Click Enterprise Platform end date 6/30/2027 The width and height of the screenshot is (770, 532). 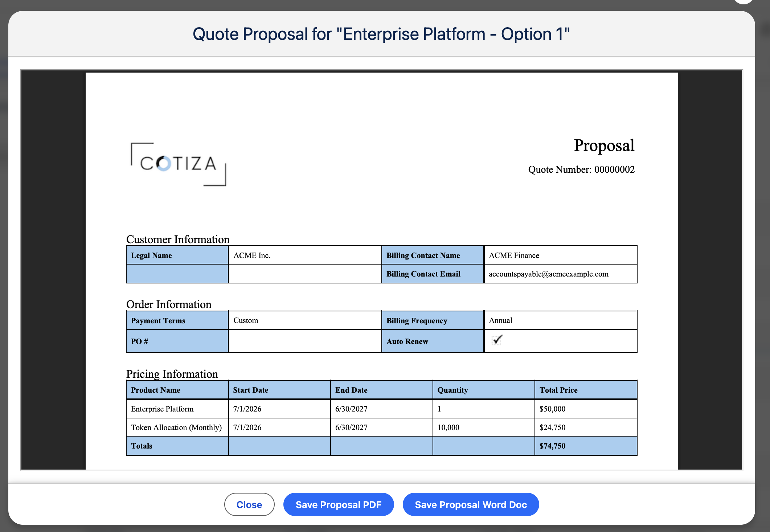[352, 409]
